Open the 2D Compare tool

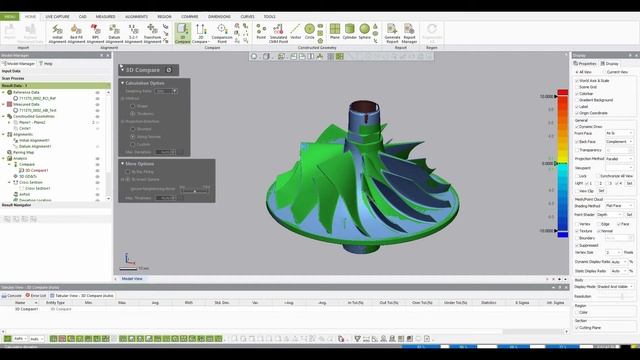[x=200, y=33]
